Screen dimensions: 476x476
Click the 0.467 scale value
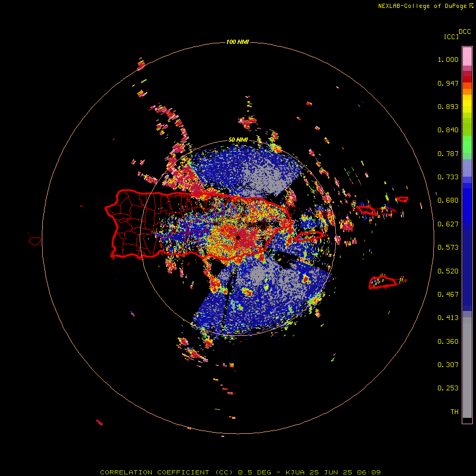point(448,295)
